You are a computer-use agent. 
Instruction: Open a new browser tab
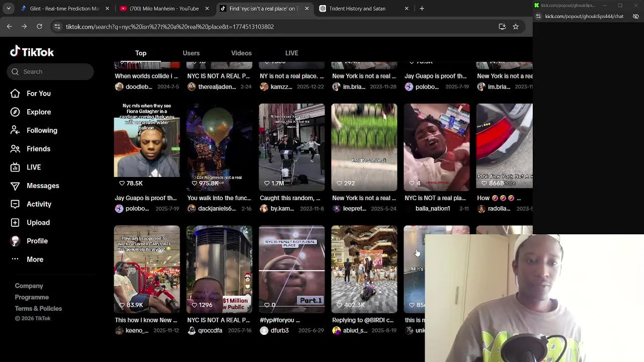(422, 9)
